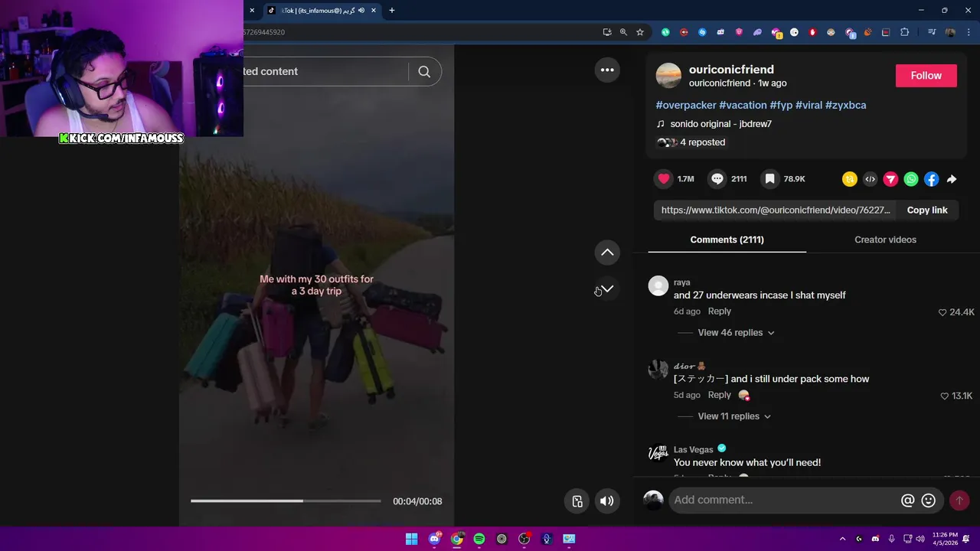Open #viral hashtag
Viewport: 980px width, 551px height.
[808, 105]
